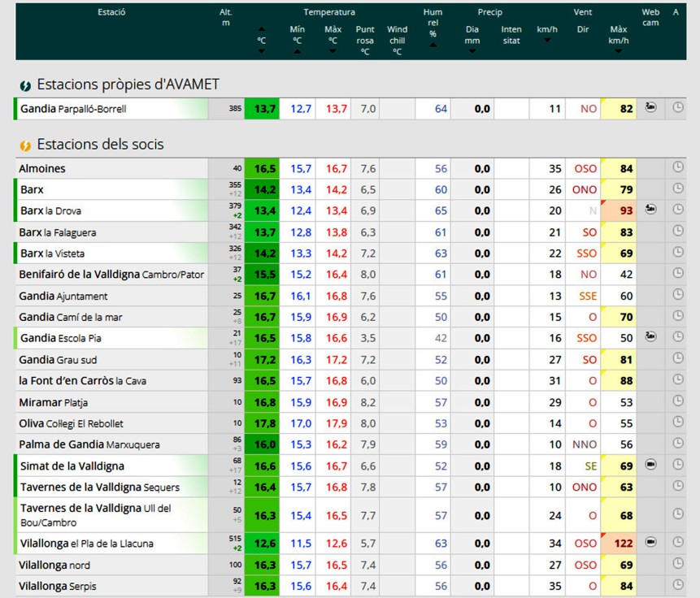Open webcam for Simat de la Valldigna
The height and width of the screenshot is (598, 700).
[651, 465]
